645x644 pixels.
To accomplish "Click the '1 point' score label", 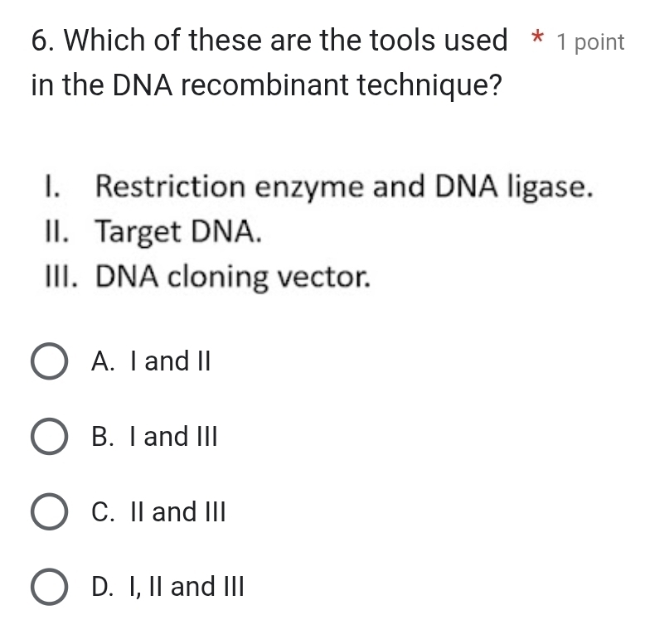I will point(591,42).
